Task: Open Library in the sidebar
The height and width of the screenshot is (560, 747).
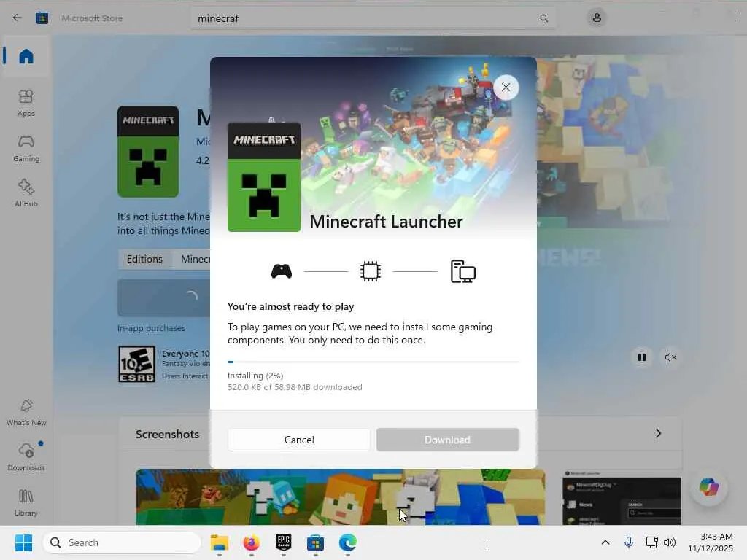Action: 26,502
